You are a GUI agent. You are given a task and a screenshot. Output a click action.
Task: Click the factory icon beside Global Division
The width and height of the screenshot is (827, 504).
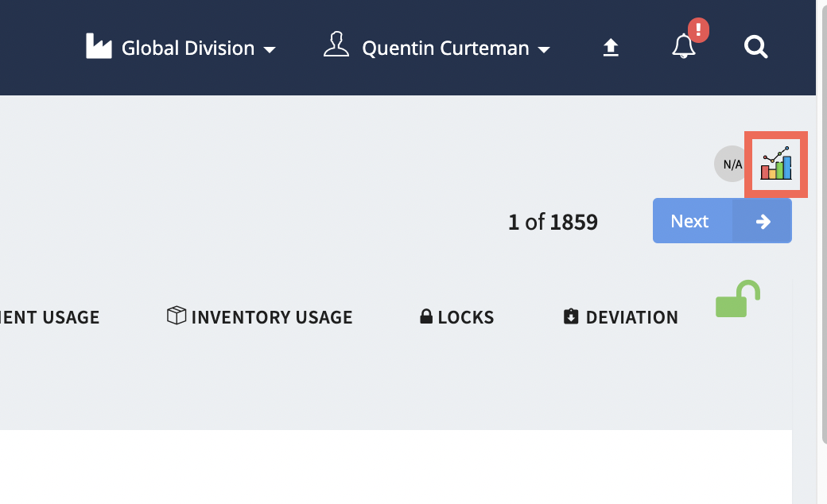tap(99, 47)
